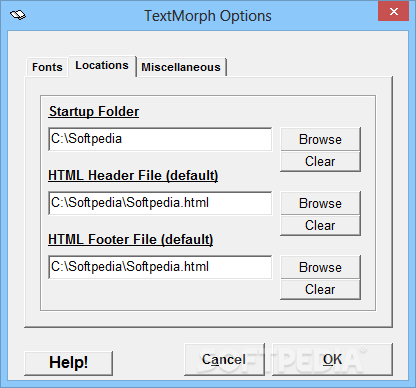Browse for the Startup Folder
Image resolution: width=416 pixels, height=388 pixels.
tap(320, 139)
